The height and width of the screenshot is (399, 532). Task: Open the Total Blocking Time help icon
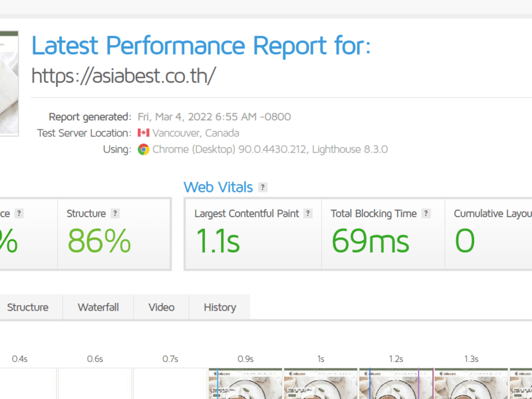point(426,213)
